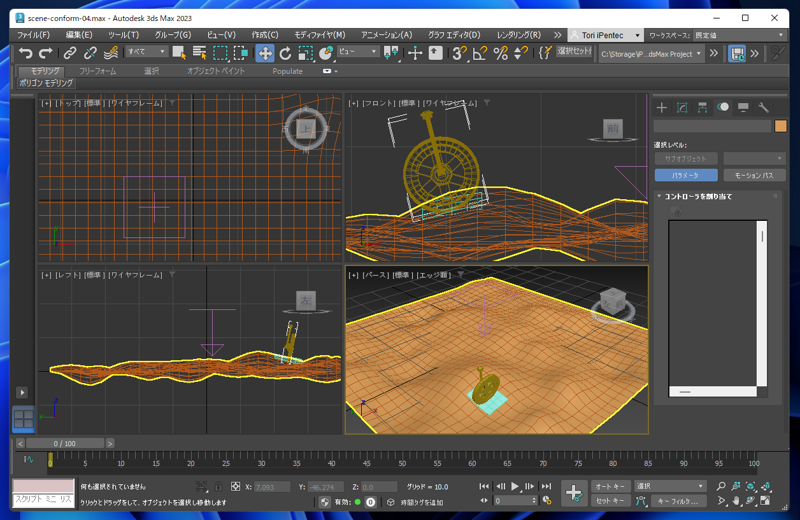Open the Display command panel tab
The height and width of the screenshot is (520, 800).
[743, 107]
